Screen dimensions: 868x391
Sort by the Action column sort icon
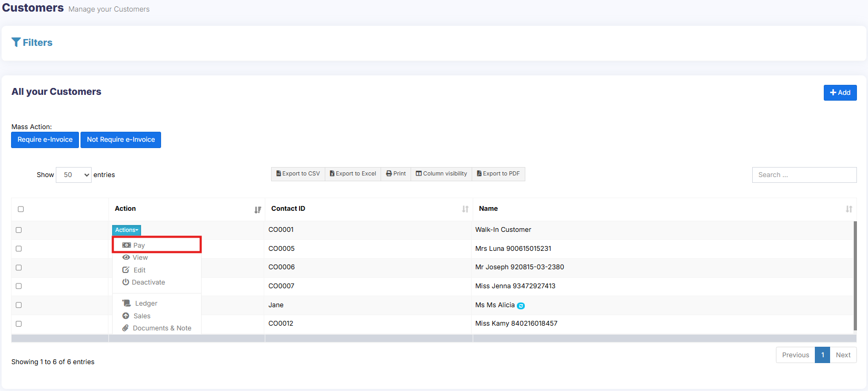click(257, 210)
